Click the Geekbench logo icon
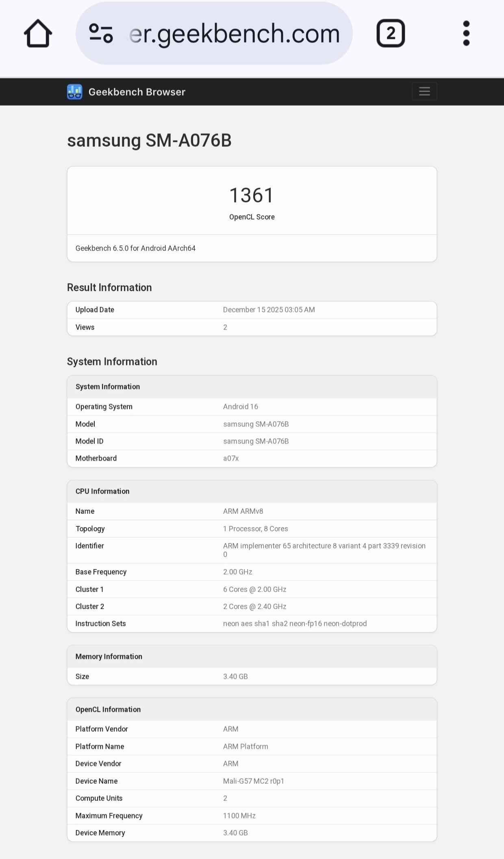This screenshot has width=504, height=859. (75, 92)
